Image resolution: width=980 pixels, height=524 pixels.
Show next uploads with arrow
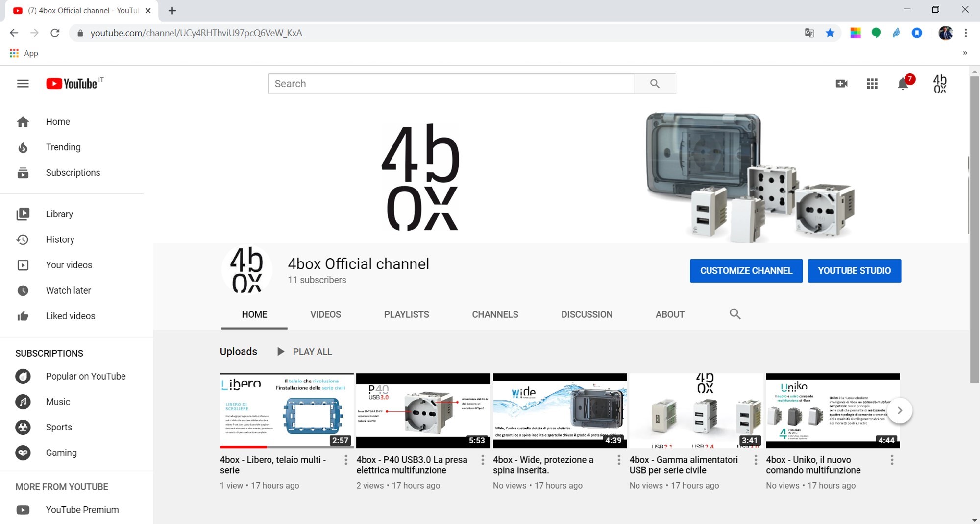(899, 410)
